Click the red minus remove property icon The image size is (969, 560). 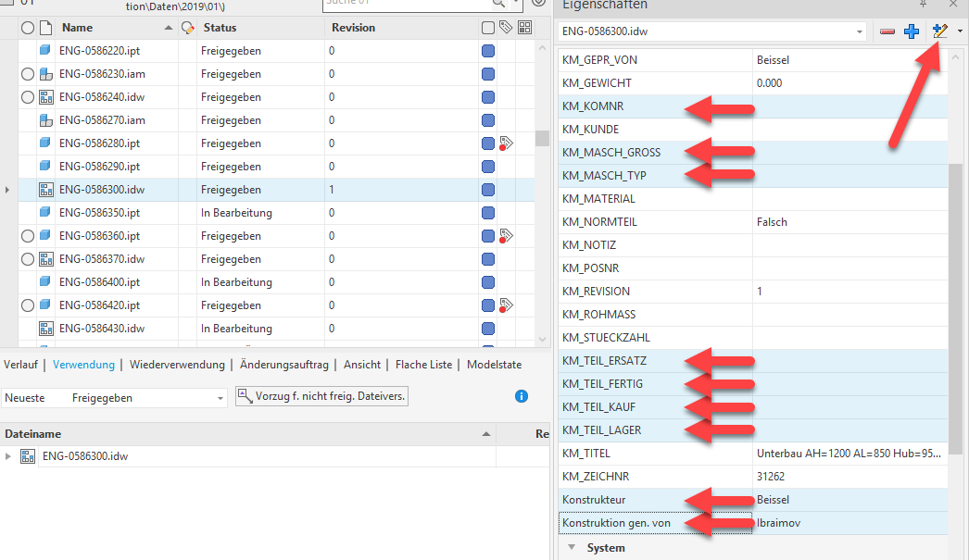click(x=887, y=31)
